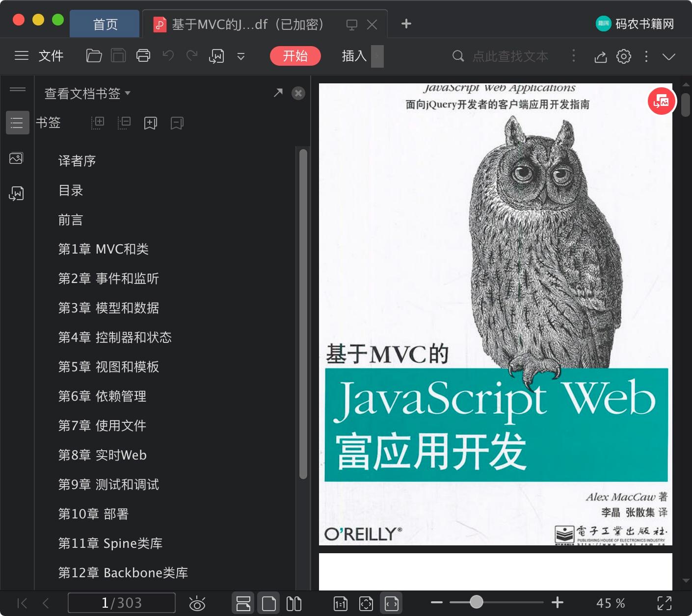Screen dimensions: 692x616
Task: Jump to 第6章 依赖管理
Action: pyautogui.click(x=102, y=396)
